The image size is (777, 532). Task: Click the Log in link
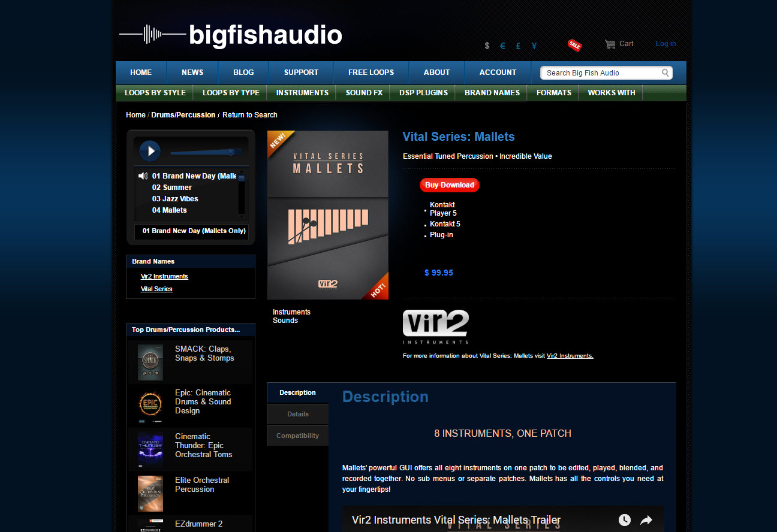(665, 44)
